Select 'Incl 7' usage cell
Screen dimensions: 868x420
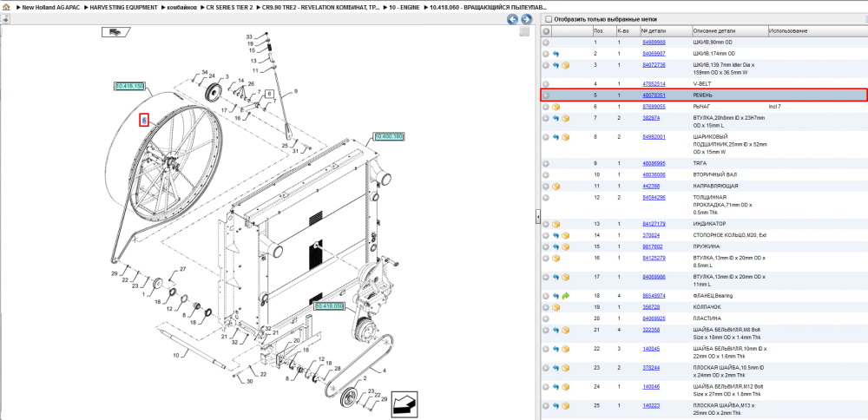tap(775, 107)
